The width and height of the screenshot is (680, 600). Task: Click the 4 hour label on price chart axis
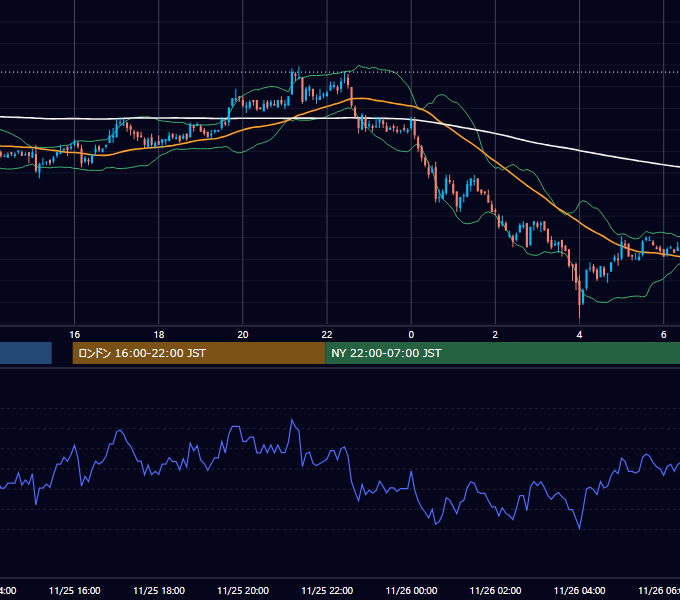point(579,335)
